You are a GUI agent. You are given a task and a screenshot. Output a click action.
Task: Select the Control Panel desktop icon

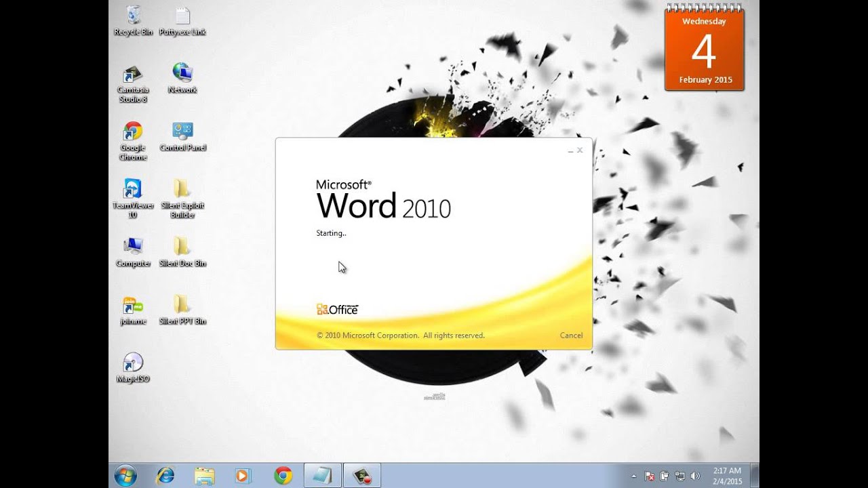click(182, 137)
